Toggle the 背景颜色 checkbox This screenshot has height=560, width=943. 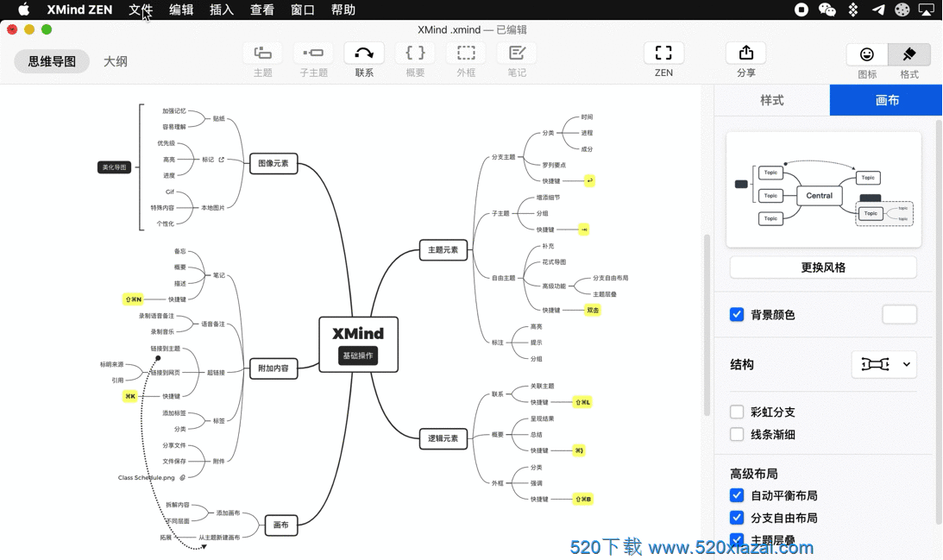pos(737,315)
